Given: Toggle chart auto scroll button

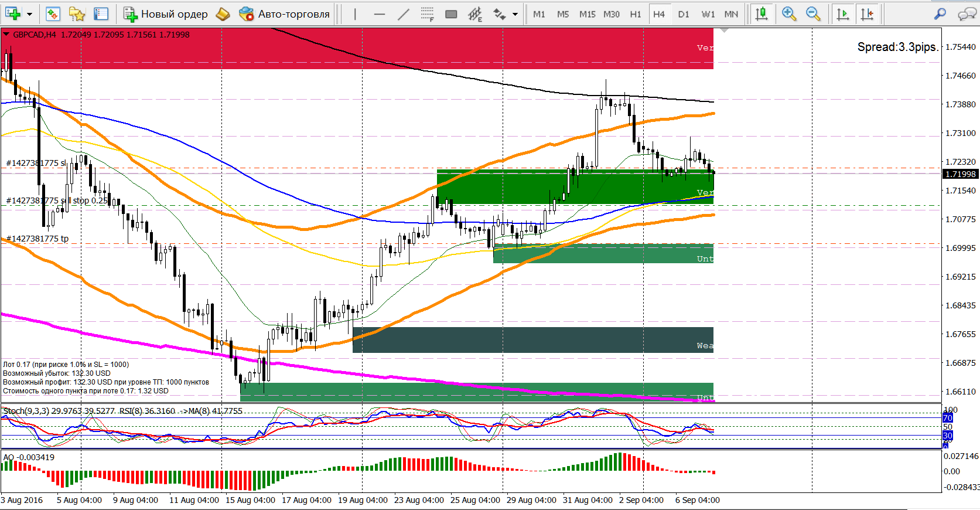Looking at the screenshot, I should pyautogui.click(x=843, y=13).
